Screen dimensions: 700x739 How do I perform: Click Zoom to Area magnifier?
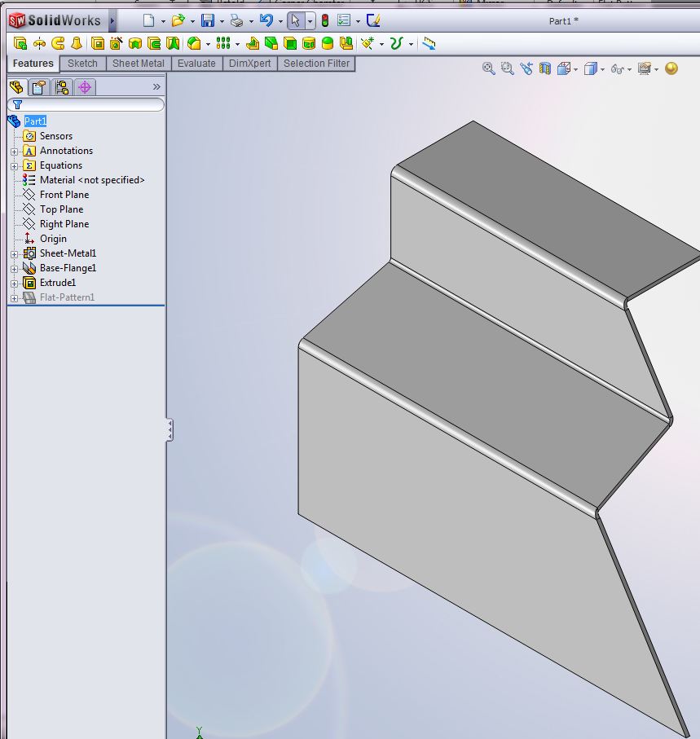pyautogui.click(x=507, y=68)
